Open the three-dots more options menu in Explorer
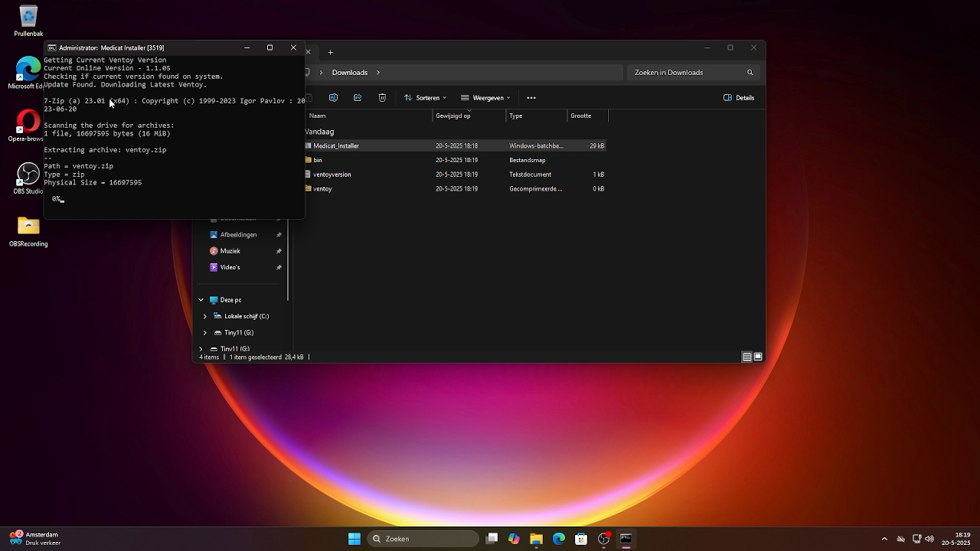The height and width of the screenshot is (551, 980). click(531, 98)
